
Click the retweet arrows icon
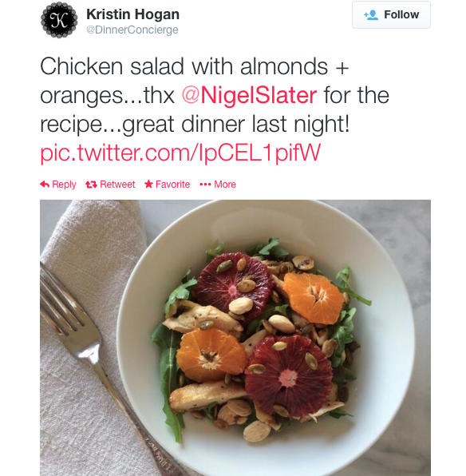click(91, 184)
